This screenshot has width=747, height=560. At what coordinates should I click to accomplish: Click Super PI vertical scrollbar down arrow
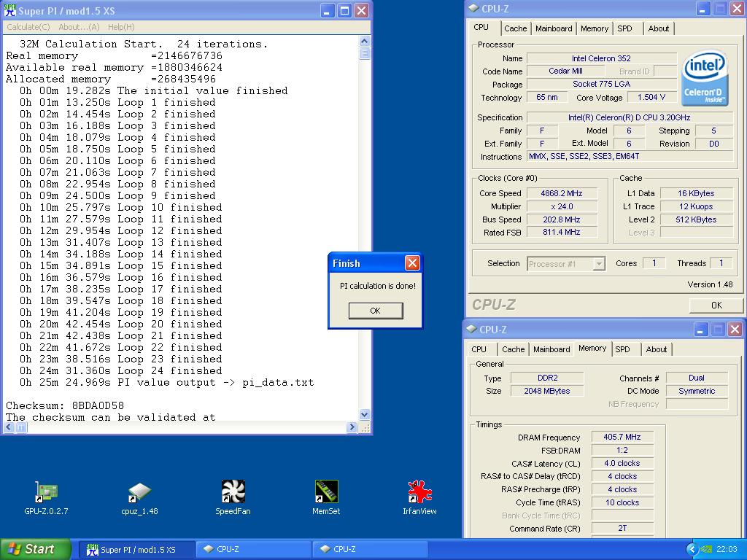point(365,414)
